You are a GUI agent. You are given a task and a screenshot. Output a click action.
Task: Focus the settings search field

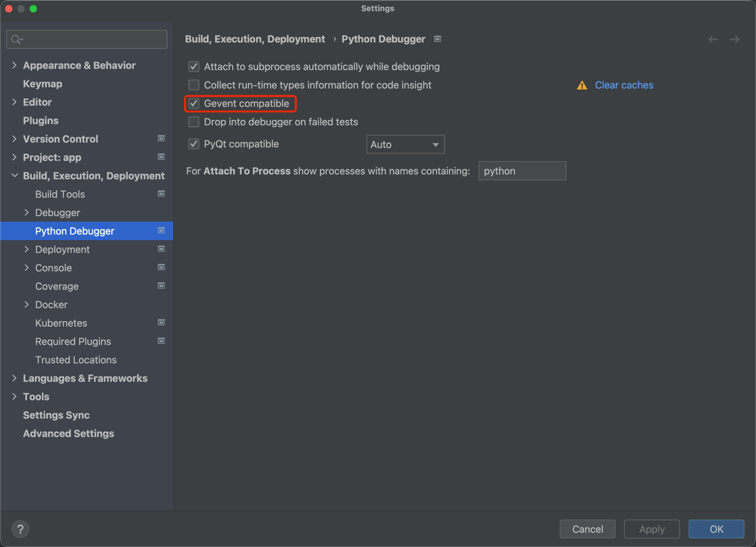[x=87, y=39]
